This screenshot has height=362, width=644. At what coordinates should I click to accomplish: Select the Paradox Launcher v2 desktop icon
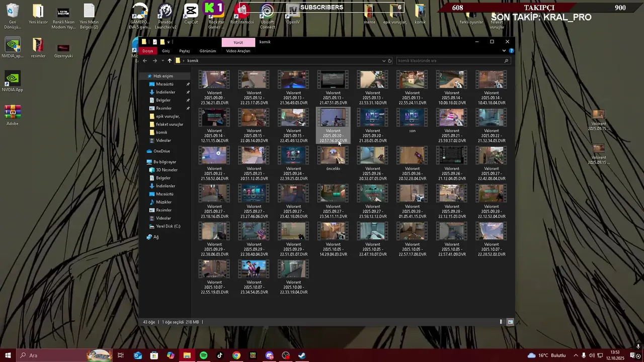(166, 16)
